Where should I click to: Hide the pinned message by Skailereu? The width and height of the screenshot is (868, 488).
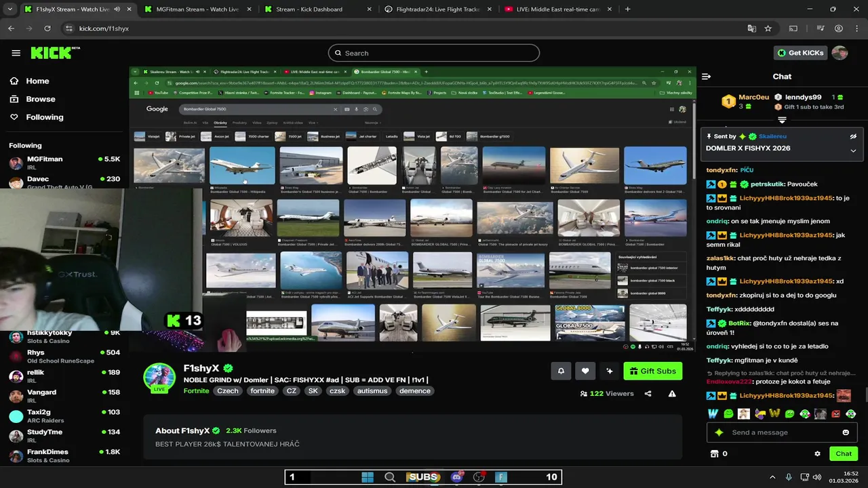853,136
